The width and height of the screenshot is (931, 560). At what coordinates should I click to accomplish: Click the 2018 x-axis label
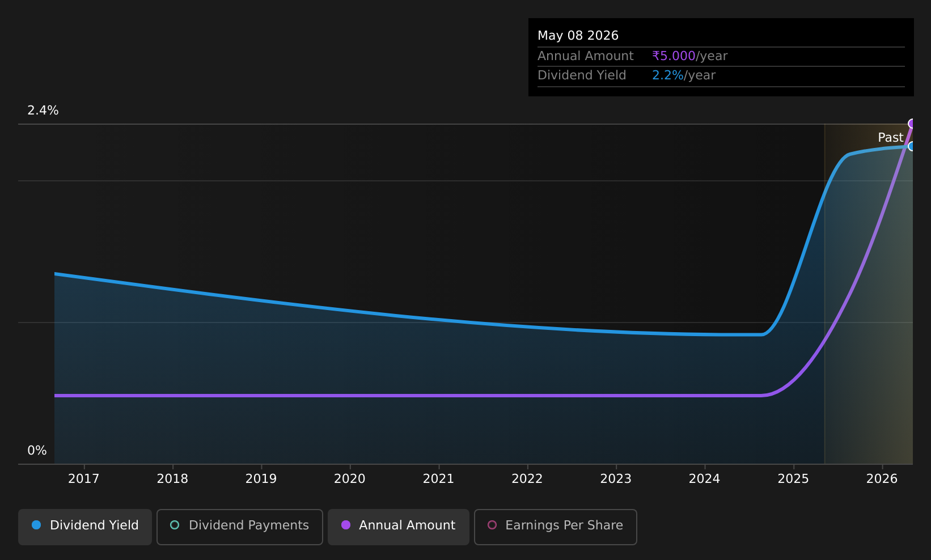172,479
